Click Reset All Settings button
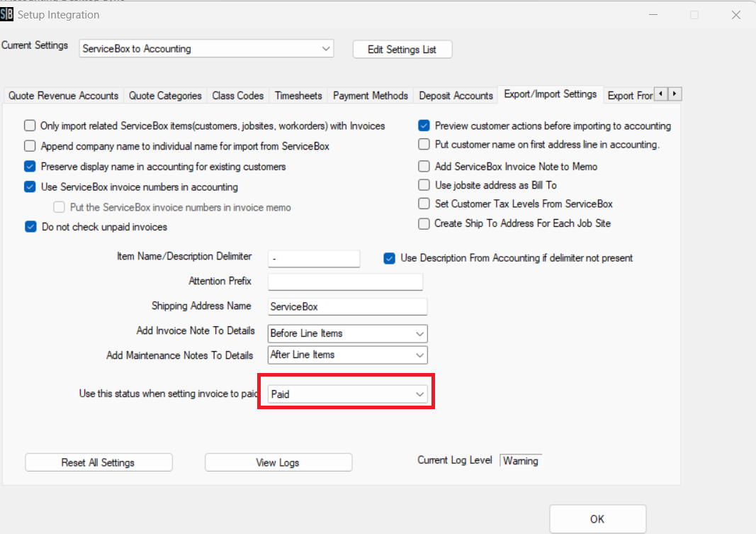Viewport: 756px width, 534px height. point(98,462)
